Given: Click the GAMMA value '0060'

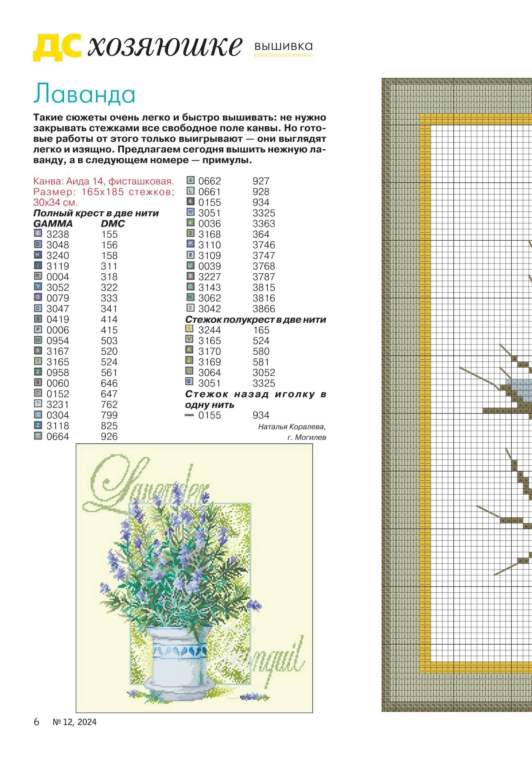Looking at the screenshot, I should [58, 383].
